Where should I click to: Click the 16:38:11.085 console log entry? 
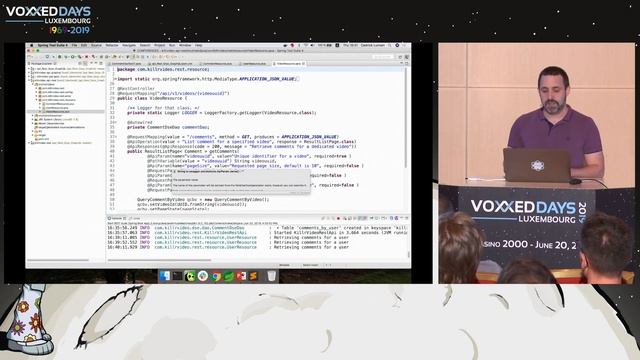(228, 238)
